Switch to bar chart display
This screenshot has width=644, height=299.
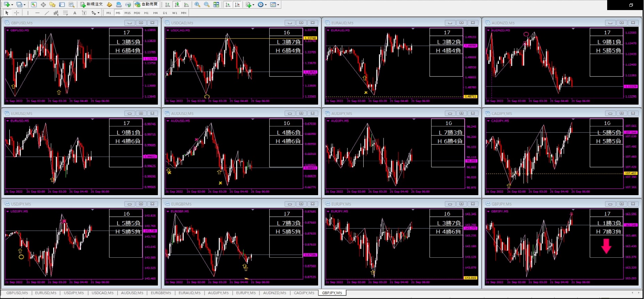click(167, 5)
